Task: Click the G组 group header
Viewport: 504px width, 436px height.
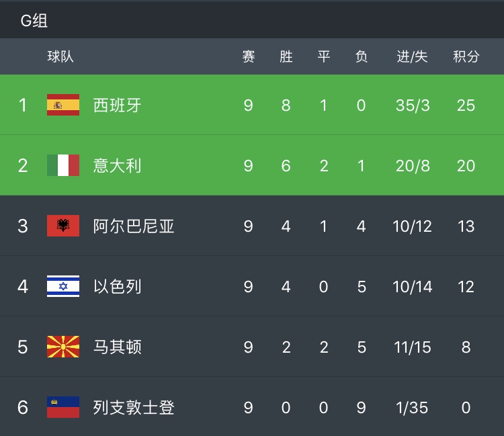Action: (x=34, y=21)
